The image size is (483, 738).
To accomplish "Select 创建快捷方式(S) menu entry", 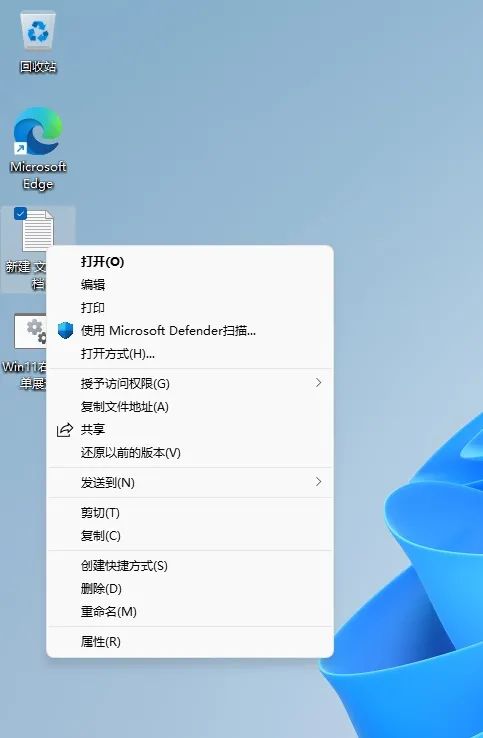I will click(x=190, y=565).
